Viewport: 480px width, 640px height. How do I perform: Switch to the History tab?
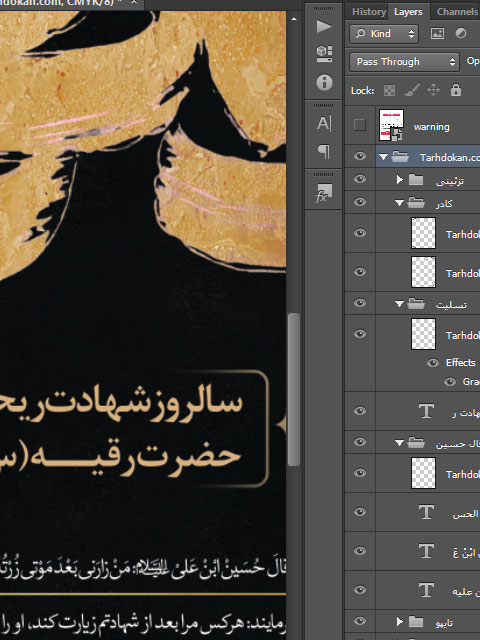[369, 12]
